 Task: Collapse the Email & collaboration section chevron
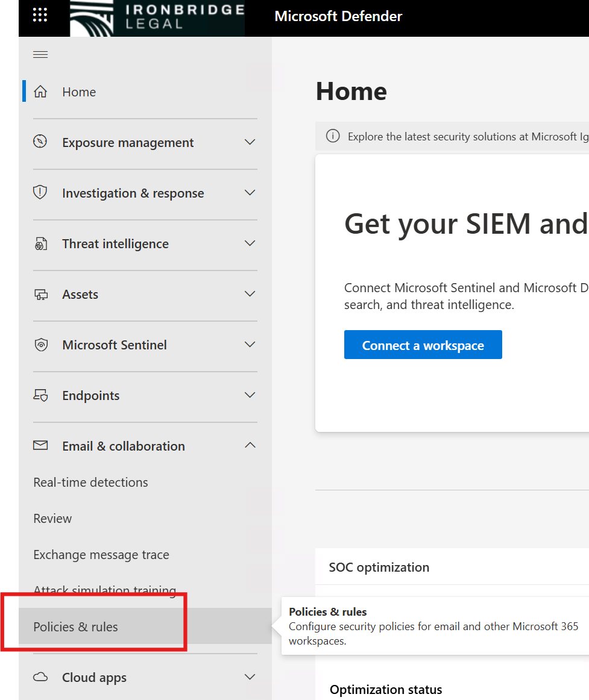[x=250, y=446]
